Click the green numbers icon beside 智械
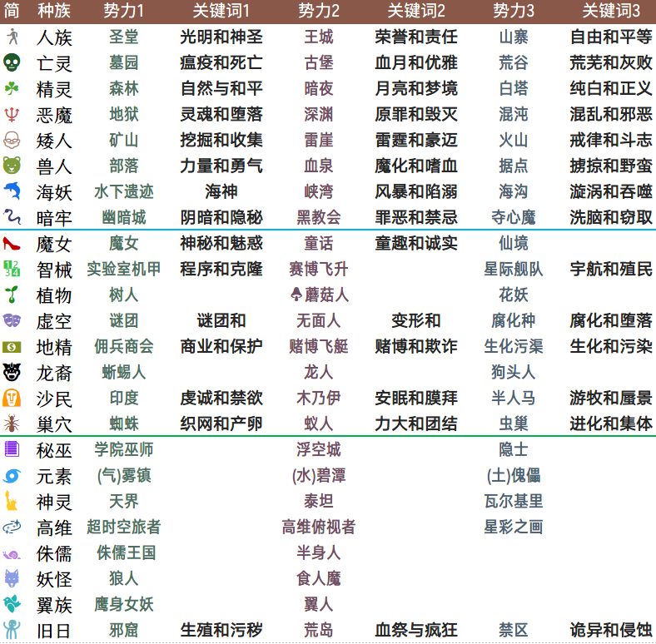656x644 pixels. pos(12,269)
